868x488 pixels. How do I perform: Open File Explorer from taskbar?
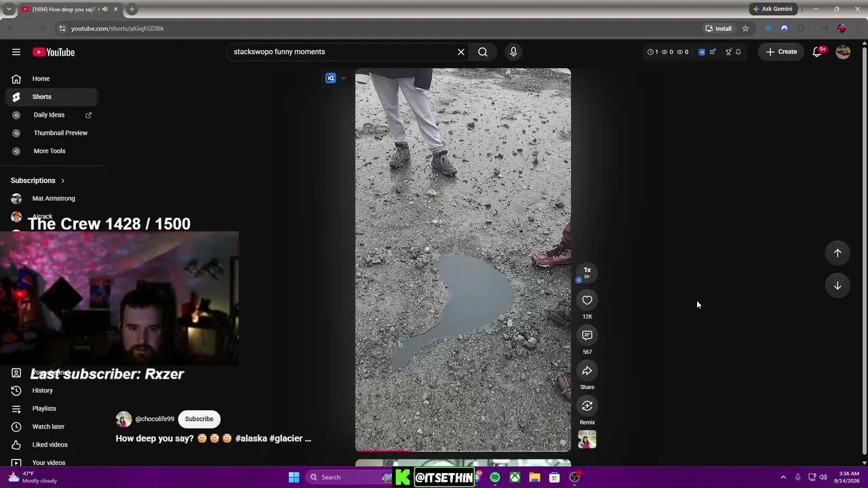pos(535,477)
